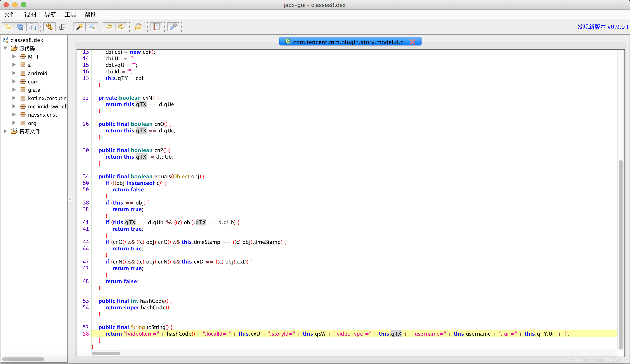Toggle flatten packages grid button
Screen dimensions: 630x364
click(x=62, y=27)
